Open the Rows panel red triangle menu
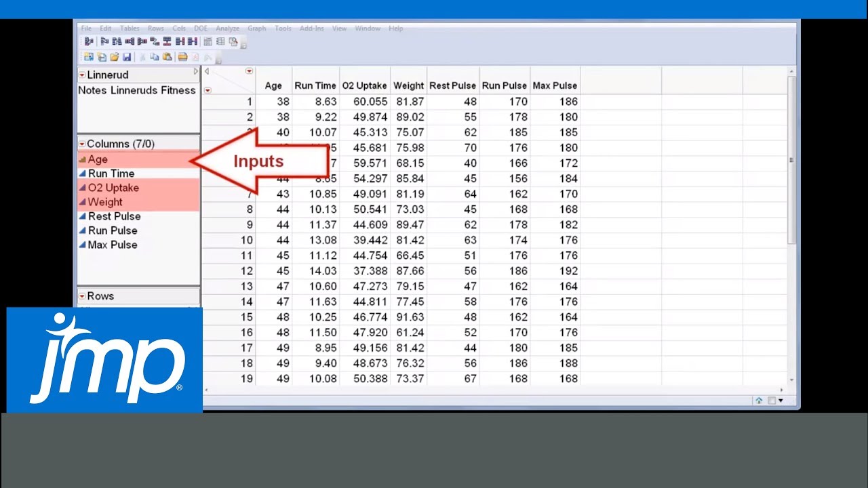868x488 pixels. coord(82,296)
